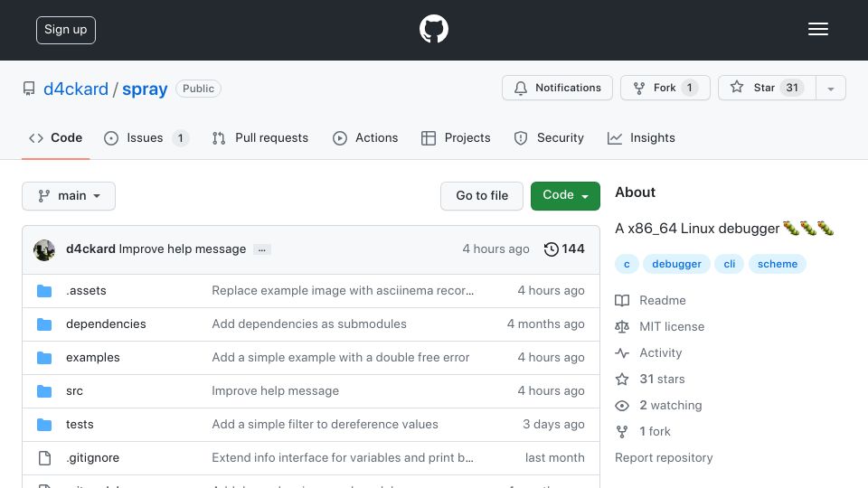Click the Public visibility badge
868x488 pixels.
pyautogui.click(x=198, y=89)
